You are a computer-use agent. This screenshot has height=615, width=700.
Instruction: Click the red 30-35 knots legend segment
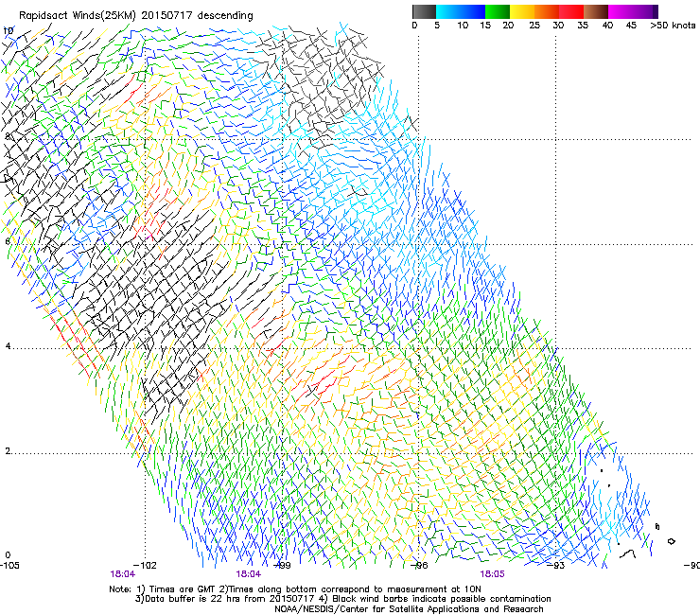(571, 11)
